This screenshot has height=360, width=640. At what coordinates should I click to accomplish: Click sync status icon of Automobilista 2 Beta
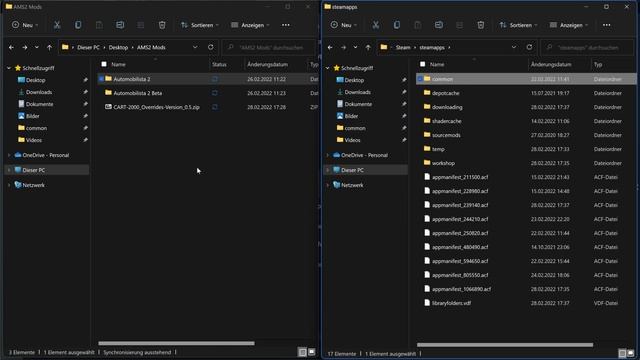(x=215, y=93)
